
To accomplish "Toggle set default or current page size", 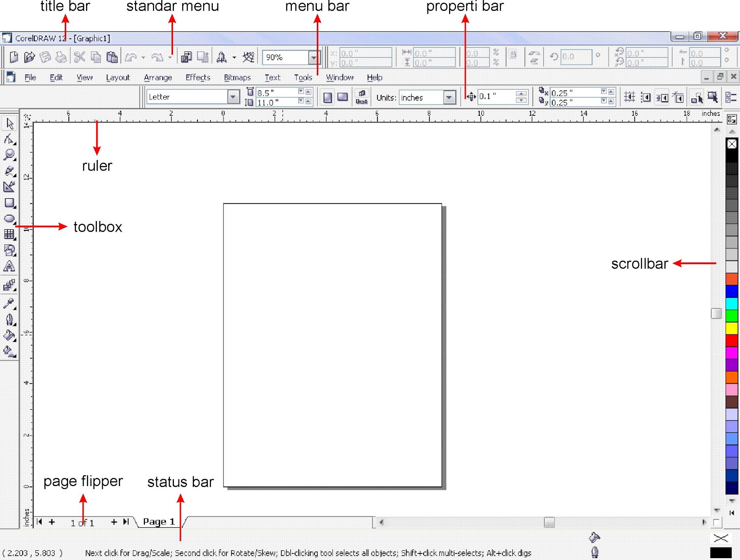I will (x=362, y=97).
